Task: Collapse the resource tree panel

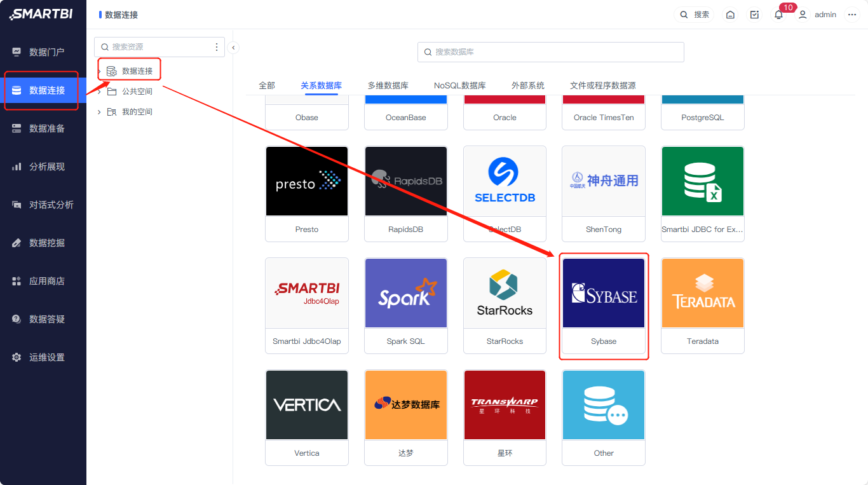Action: tap(233, 47)
